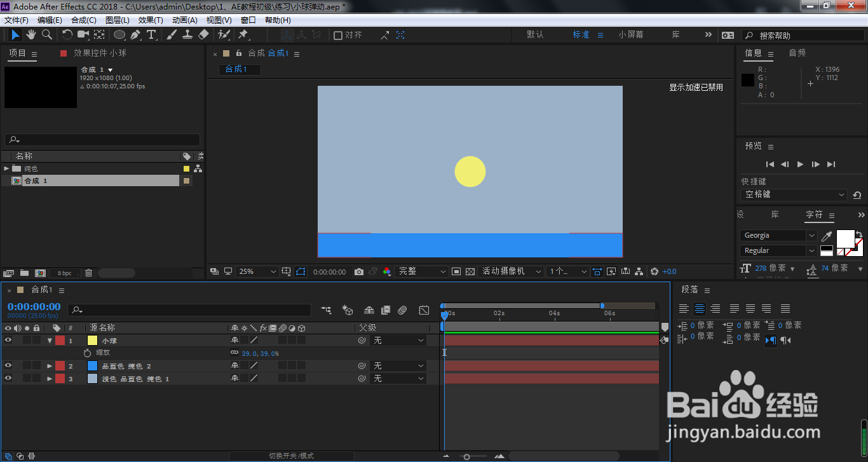
Task: Enable motion blur for timeline layers
Action: pyautogui.click(x=402, y=310)
